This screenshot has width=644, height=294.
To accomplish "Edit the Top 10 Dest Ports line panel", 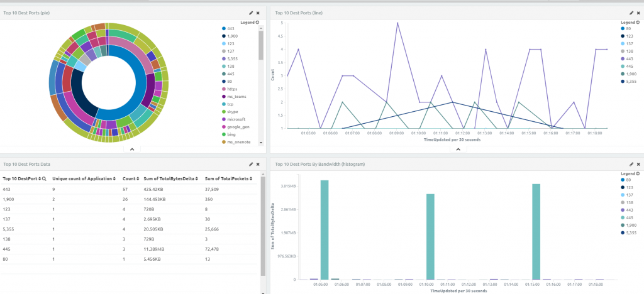I will pos(631,13).
